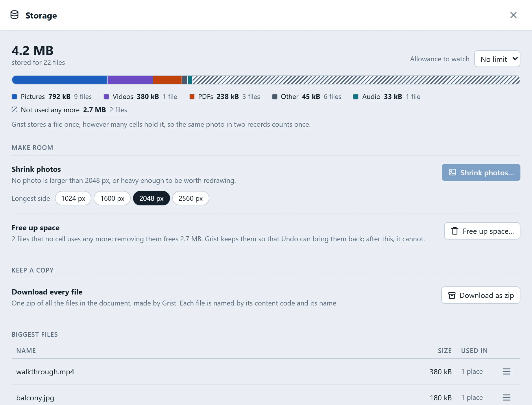
Task: Click the Pictures legend color swatch
Action: click(x=14, y=97)
